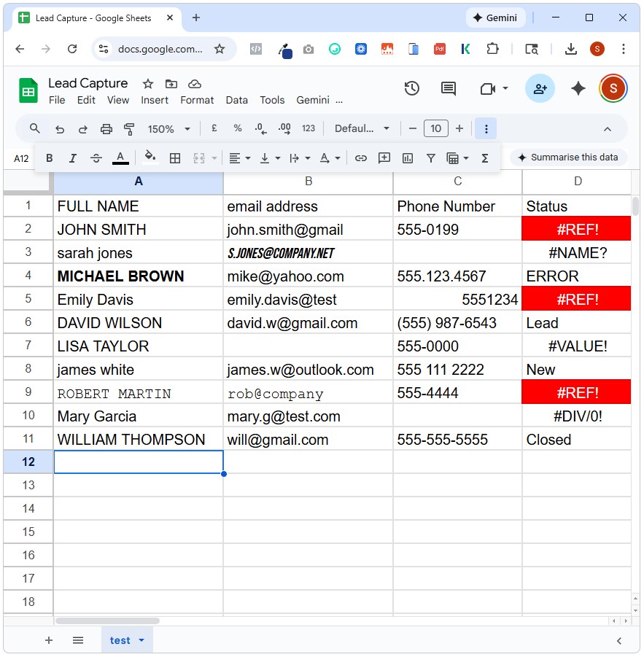This screenshot has height=657, width=644.
Task: Open version history clock icon
Action: pos(411,88)
